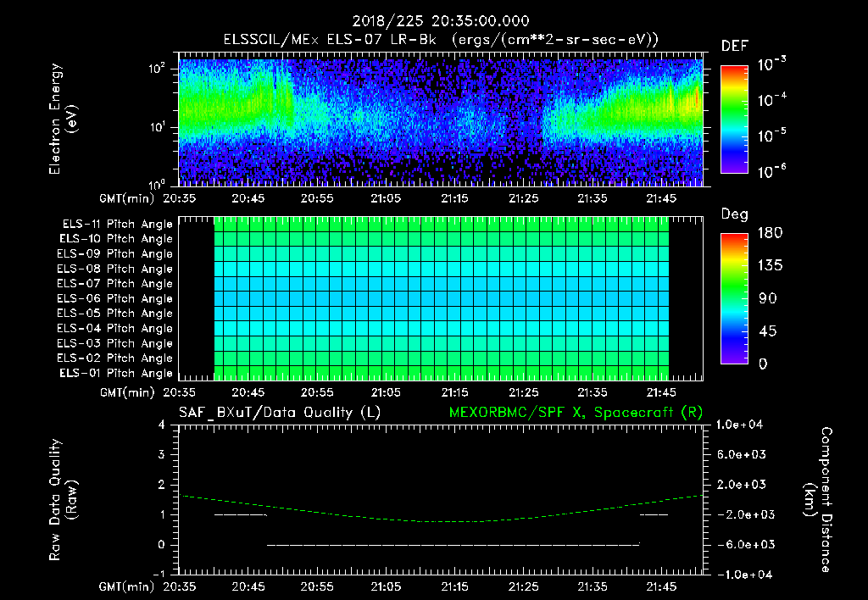
Task: Click the 20:55 time label under the pitch angle panel
Action: pos(317,392)
